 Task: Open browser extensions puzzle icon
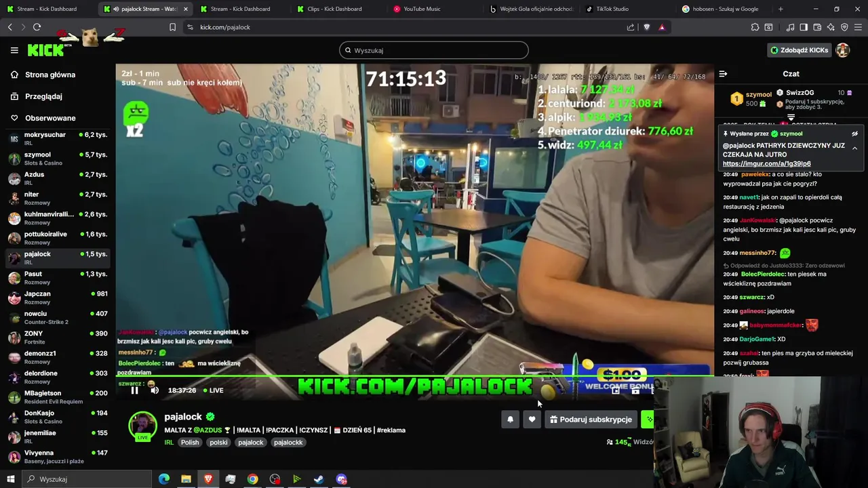[755, 27]
